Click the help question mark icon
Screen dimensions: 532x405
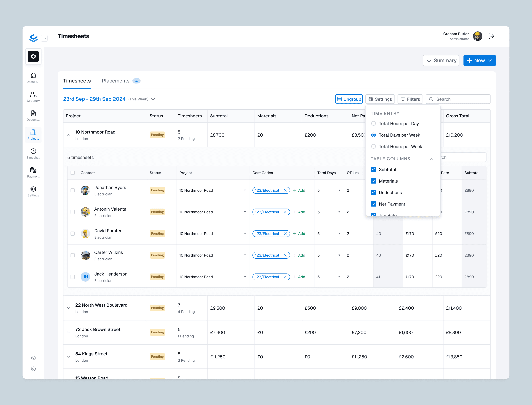[x=33, y=358]
